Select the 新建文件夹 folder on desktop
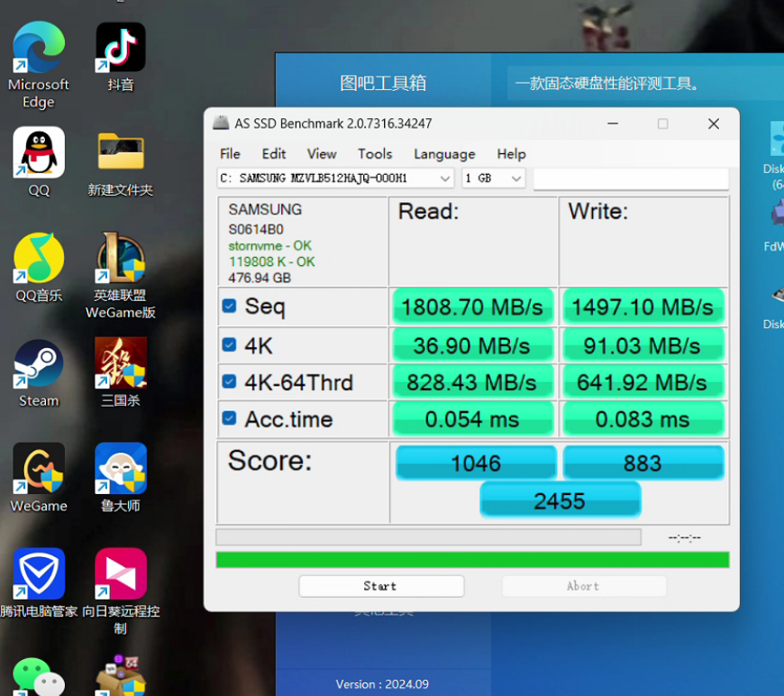Screen dimensions: 784x696 pos(121,151)
